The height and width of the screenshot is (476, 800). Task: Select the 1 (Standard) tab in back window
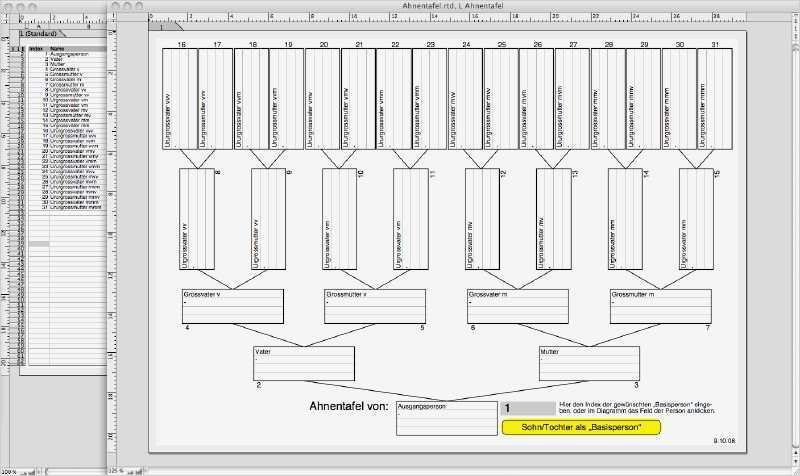(x=40, y=34)
